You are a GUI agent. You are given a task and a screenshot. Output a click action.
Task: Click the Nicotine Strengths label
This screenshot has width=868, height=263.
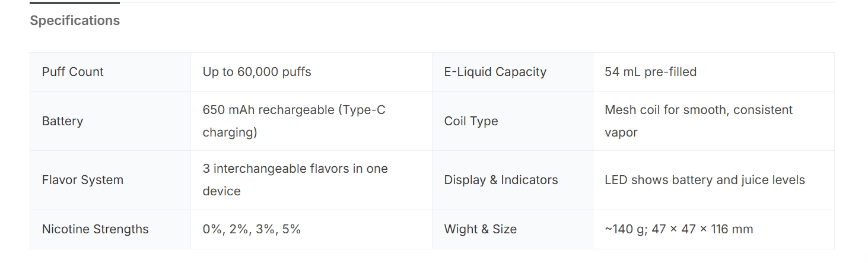96,229
